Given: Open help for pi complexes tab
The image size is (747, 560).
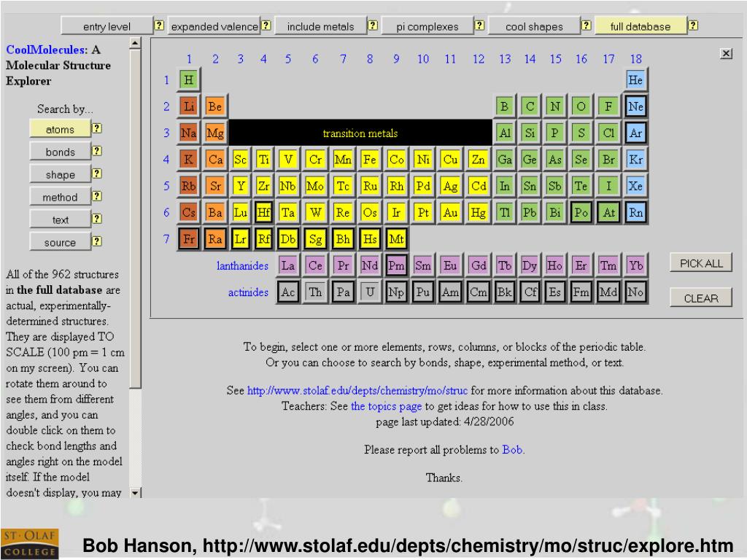Looking at the screenshot, I should [x=480, y=26].
